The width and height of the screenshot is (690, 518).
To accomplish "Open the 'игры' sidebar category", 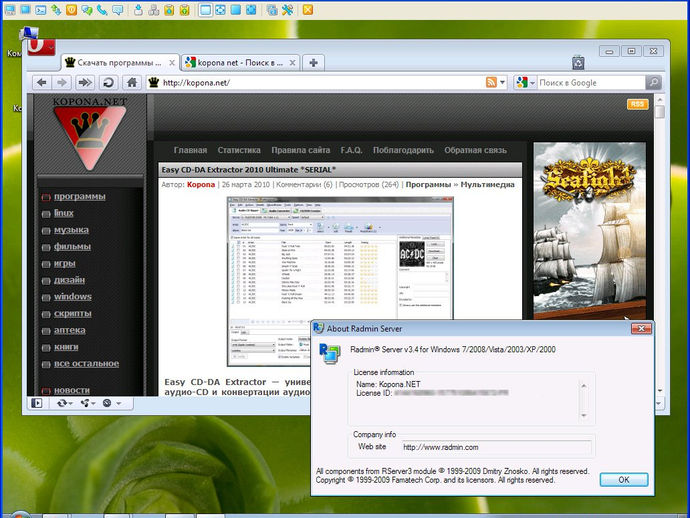I will [x=65, y=263].
